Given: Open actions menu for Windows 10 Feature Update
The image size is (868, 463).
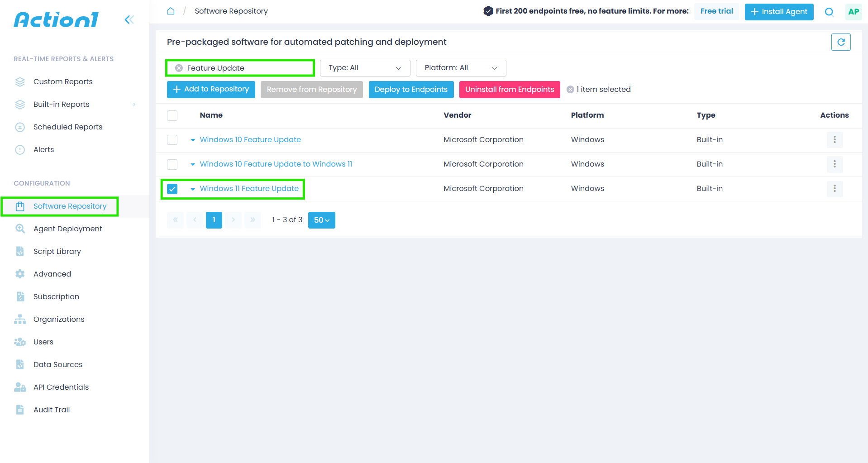Looking at the screenshot, I should [x=835, y=139].
